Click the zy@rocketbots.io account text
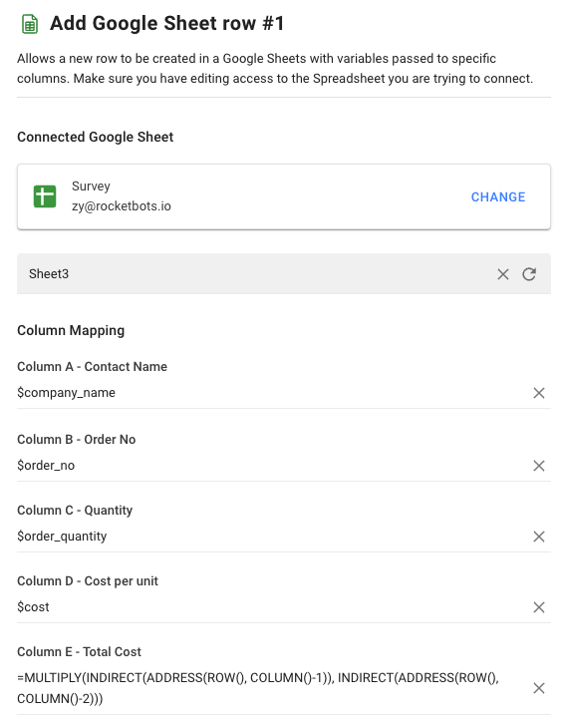Image resolution: width=561 pixels, height=728 pixels. click(x=122, y=206)
